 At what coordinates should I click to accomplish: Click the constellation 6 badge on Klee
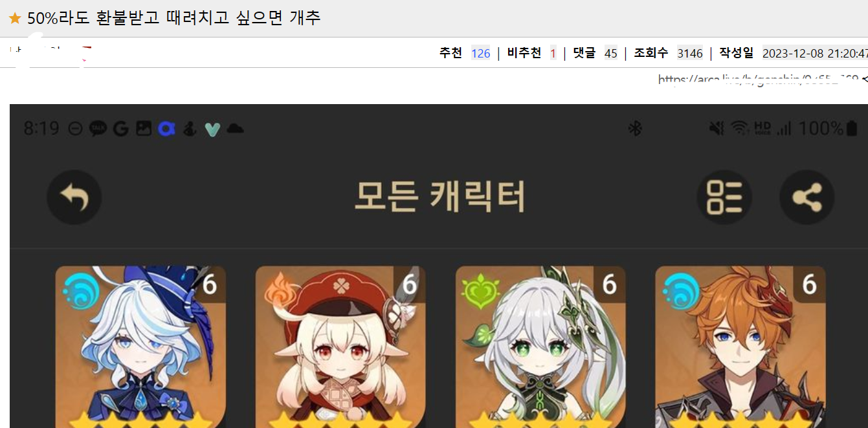tap(409, 284)
